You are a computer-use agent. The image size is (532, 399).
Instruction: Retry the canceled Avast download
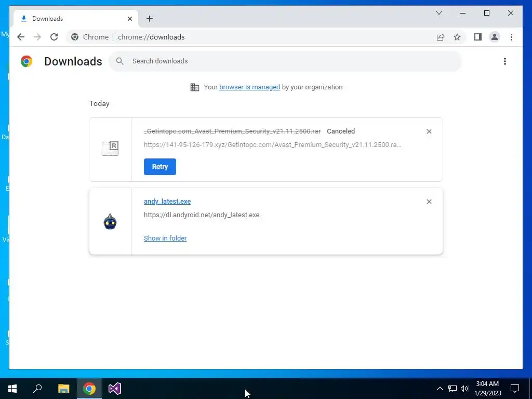coord(160,167)
